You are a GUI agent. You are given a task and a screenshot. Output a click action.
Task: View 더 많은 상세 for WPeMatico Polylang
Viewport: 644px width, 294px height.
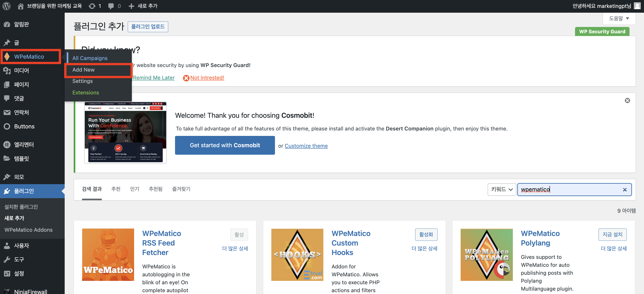(614, 249)
